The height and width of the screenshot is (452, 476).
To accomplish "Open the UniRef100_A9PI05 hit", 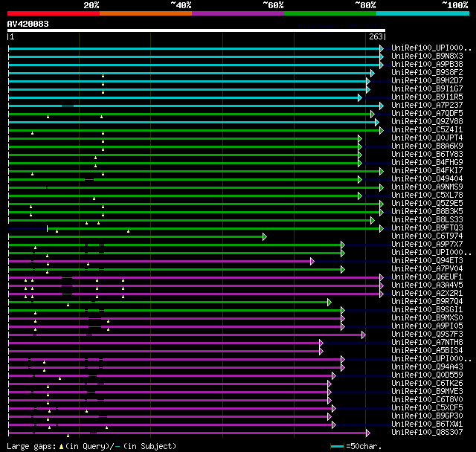I will click(x=427, y=326).
